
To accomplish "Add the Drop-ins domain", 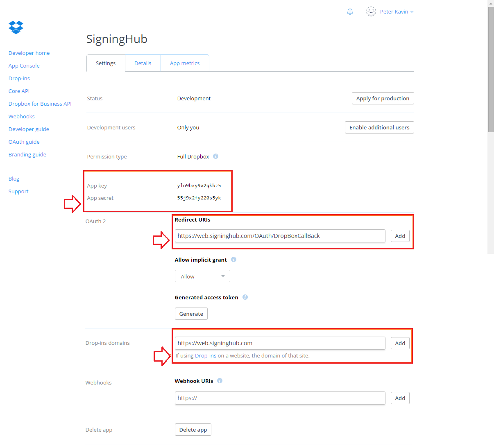I will coord(400,343).
